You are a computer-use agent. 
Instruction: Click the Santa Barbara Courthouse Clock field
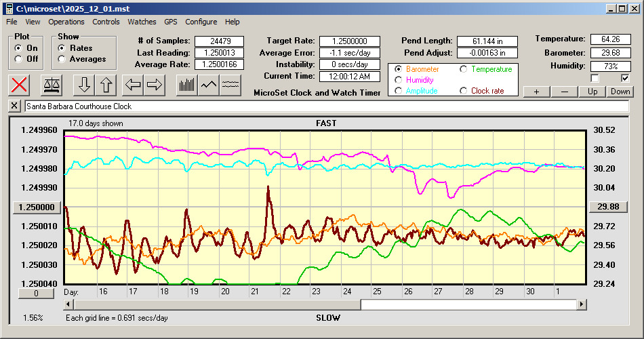(x=325, y=106)
